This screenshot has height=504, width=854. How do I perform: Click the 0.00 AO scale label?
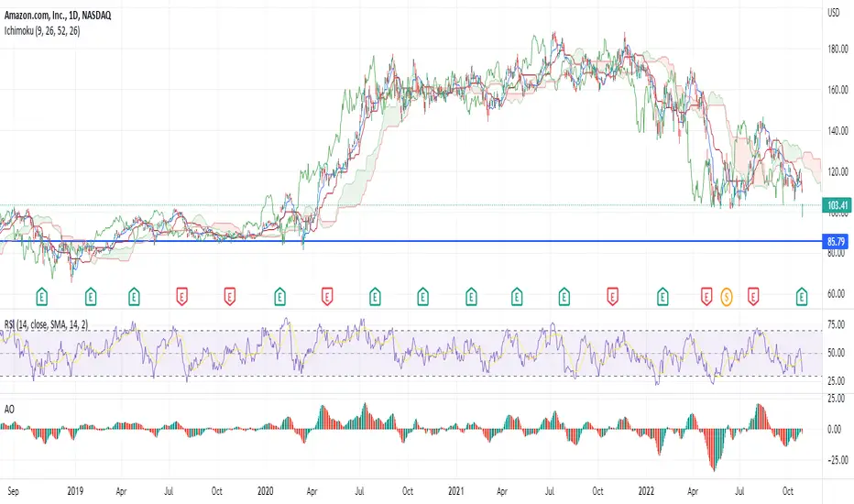click(x=836, y=430)
